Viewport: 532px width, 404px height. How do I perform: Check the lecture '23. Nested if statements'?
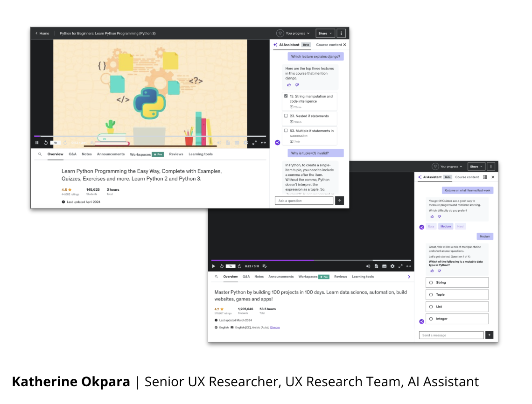286,116
